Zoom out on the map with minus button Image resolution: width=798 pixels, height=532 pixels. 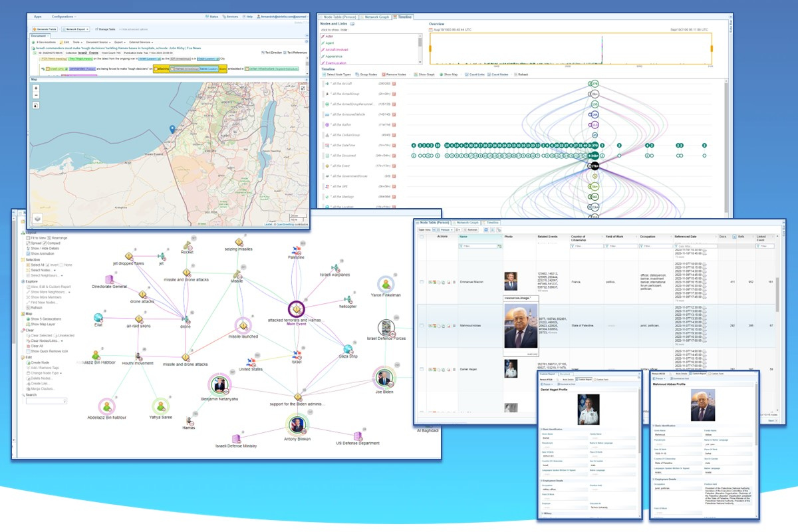pyautogui.click(x=36, y=95)
